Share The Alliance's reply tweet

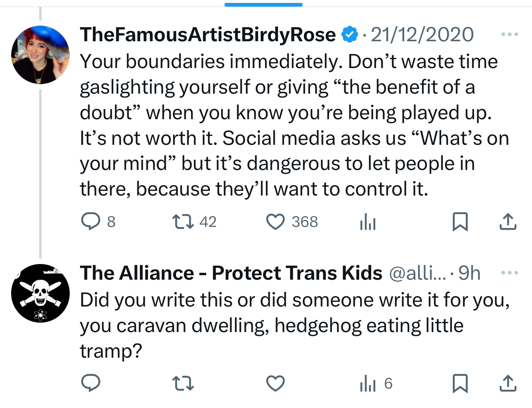click(x=508, y=383)
